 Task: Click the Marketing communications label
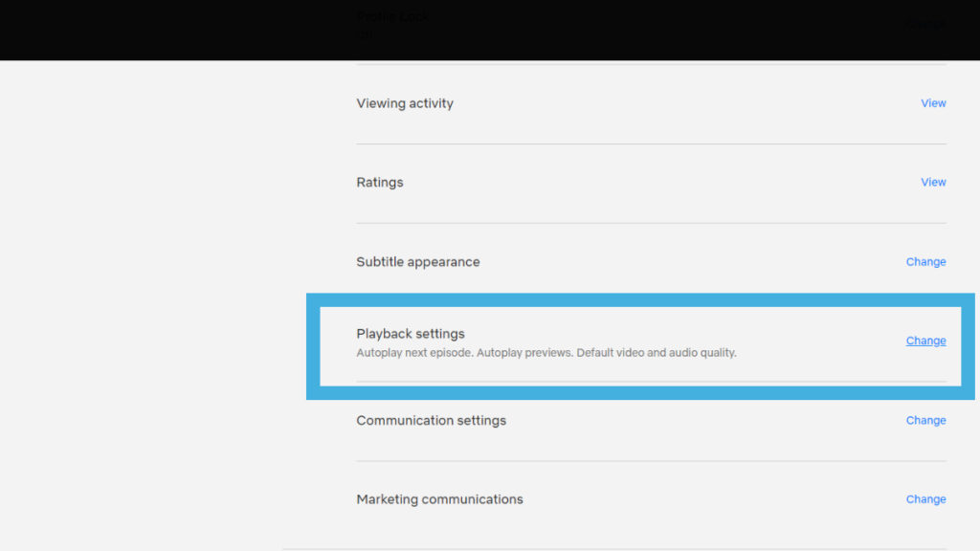439,498
